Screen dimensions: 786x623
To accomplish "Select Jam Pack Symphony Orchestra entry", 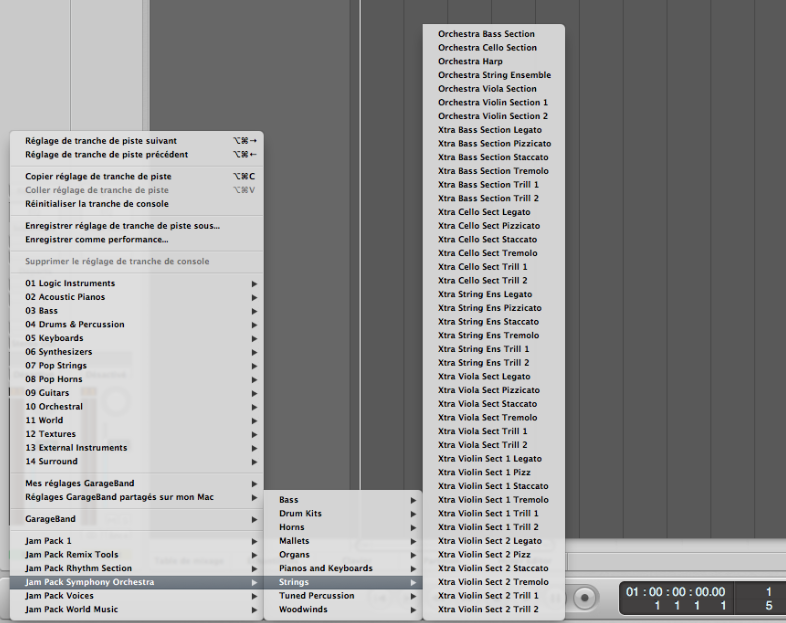I will coord(136,582).
